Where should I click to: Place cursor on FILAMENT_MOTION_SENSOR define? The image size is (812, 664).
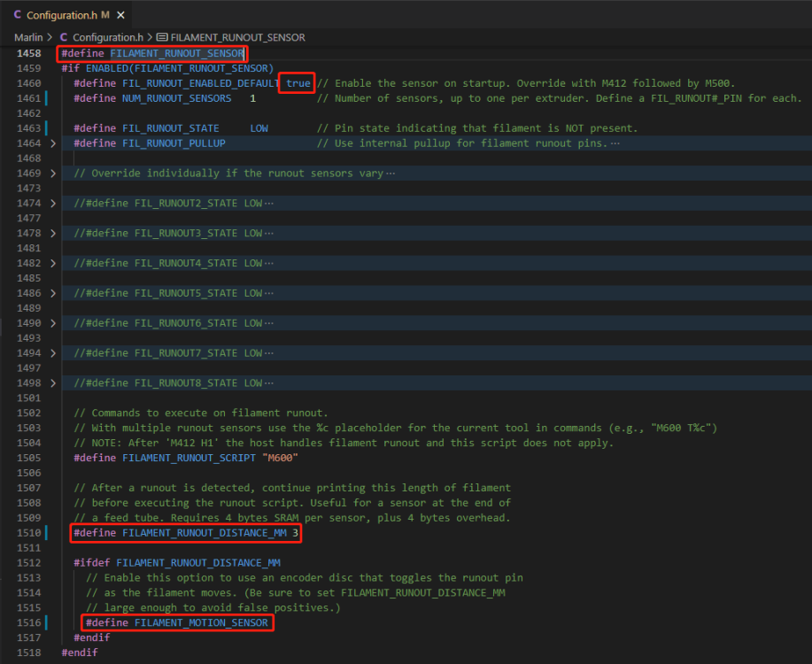pyautogui.click(x=201, y=622)
